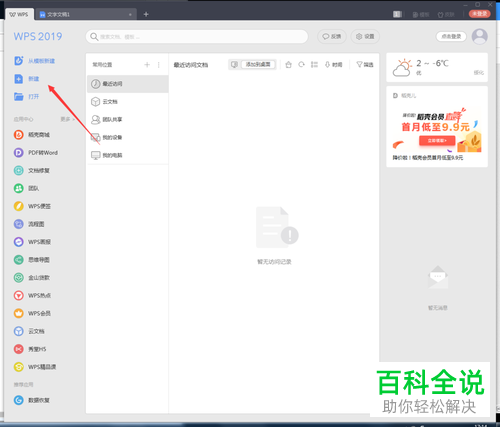Viewport: 500px width, 427px height.
Task: Click the 从模板新建 new-from-template icon
Action: tap(19, 61)
